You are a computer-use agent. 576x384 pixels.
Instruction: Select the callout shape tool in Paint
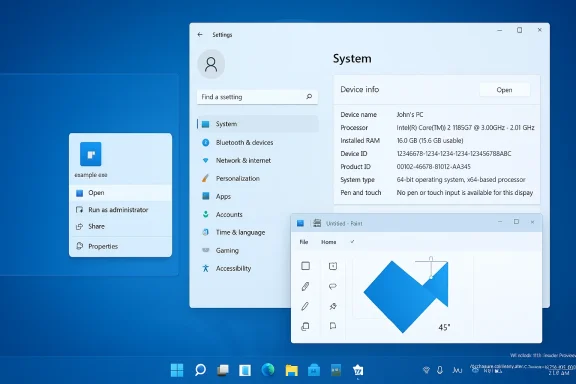coord(333,286)
